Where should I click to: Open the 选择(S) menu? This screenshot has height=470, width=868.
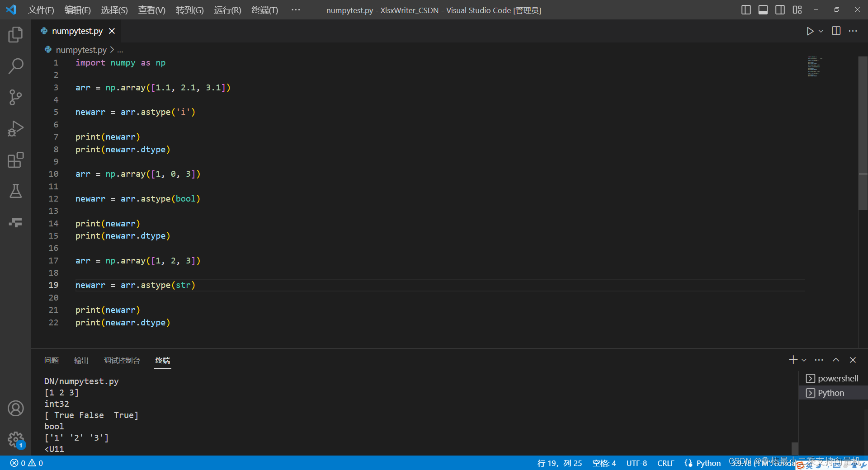(114, 10)
